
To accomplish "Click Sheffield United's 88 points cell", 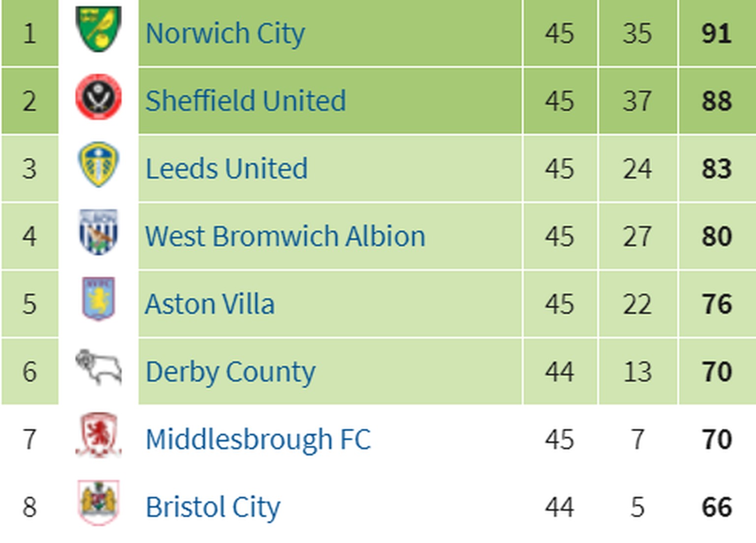I will point(717,101).
